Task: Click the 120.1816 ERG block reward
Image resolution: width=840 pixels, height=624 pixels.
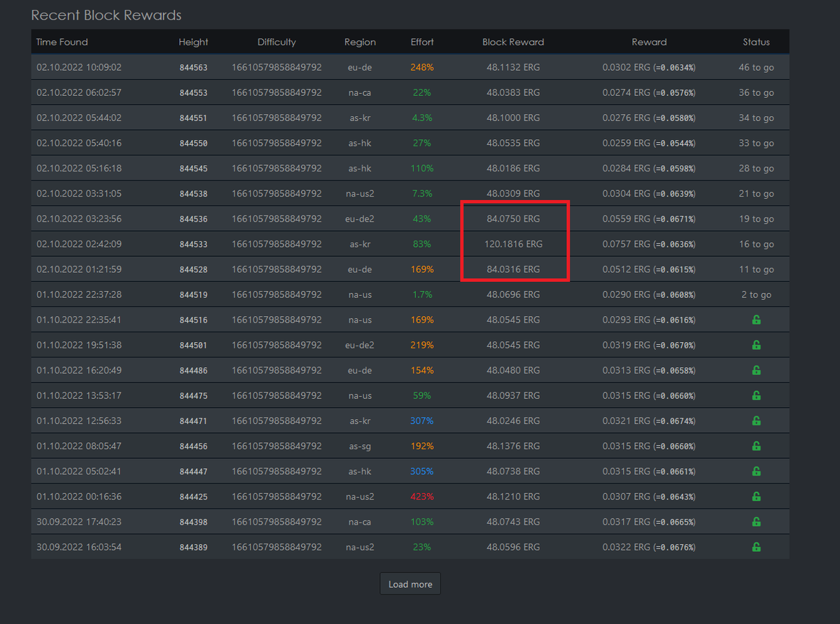Action: point(513,244)
